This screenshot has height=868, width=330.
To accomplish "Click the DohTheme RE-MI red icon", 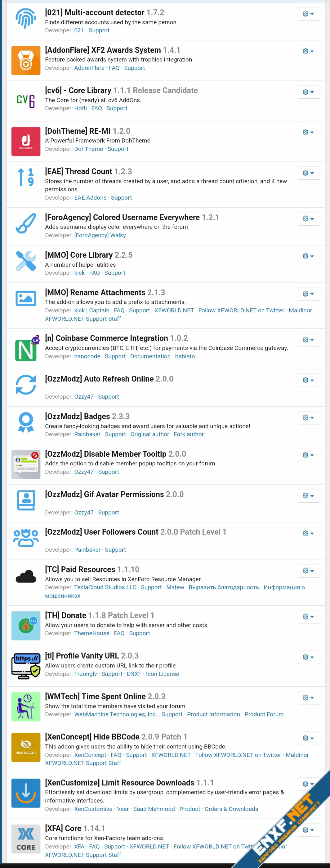I will click(x=26, y=141).
